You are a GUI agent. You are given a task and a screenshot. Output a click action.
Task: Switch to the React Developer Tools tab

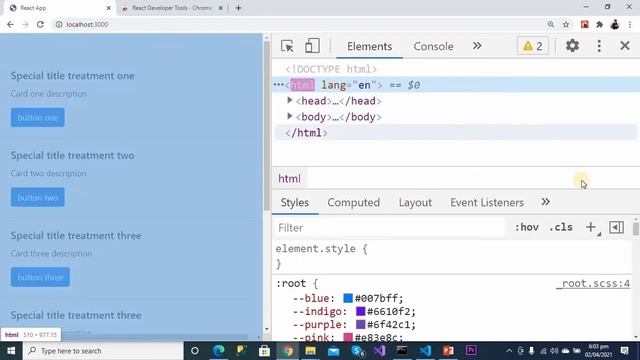point(171,8)
